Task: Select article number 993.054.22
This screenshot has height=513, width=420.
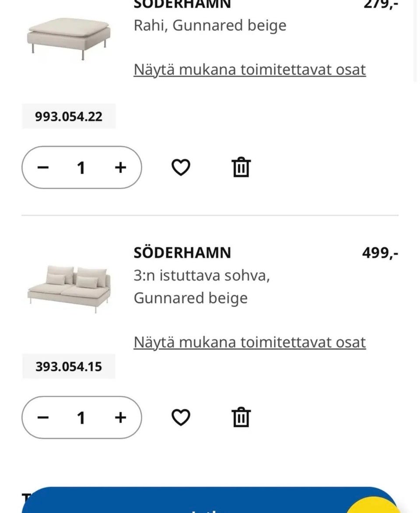Action: coord(69,116)
